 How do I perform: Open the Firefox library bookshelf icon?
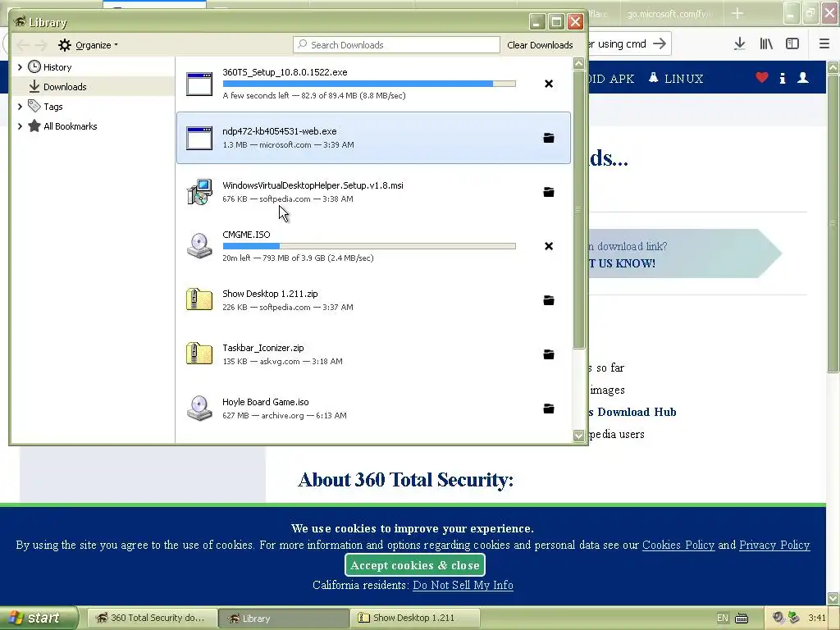coord(766,44)
